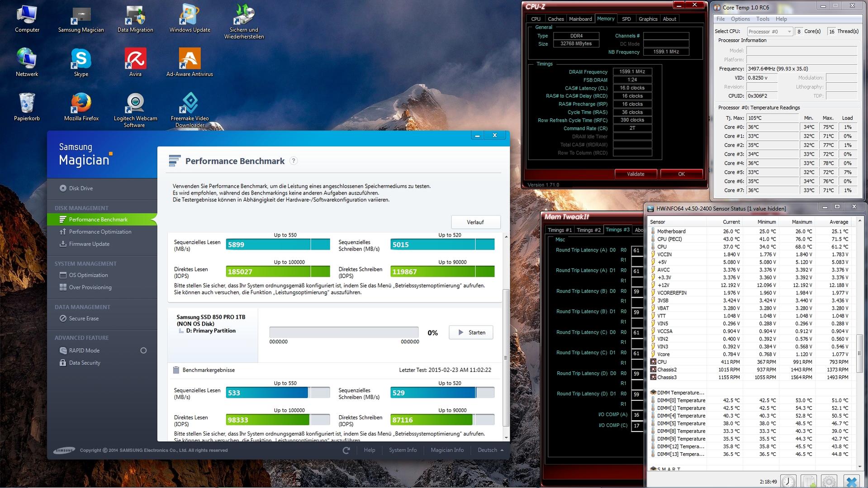Switch to CPU tab in CPU-Z

pos(536,19)
